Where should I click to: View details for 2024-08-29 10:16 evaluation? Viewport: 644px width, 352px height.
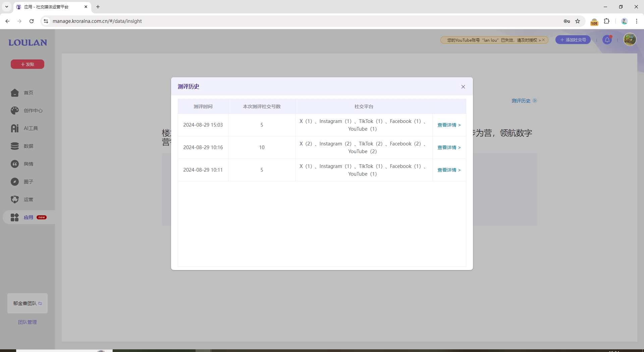(449, 147)
